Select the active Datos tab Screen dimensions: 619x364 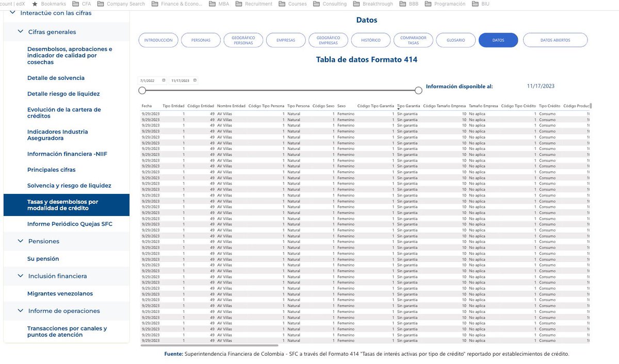pyautogui.click(x=498, y=40)
